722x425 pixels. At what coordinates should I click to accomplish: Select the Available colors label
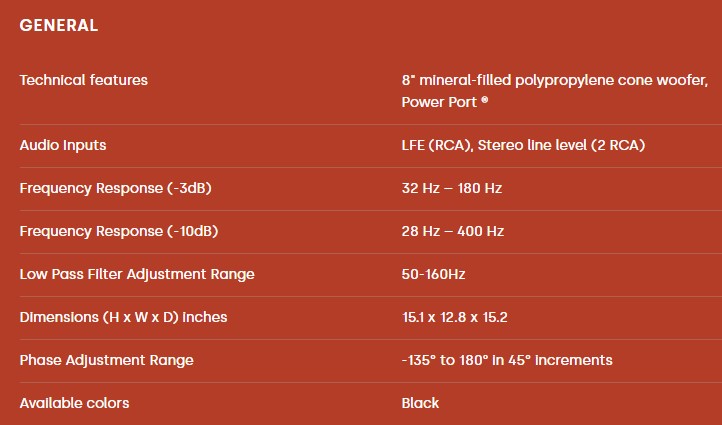point(74,403)
